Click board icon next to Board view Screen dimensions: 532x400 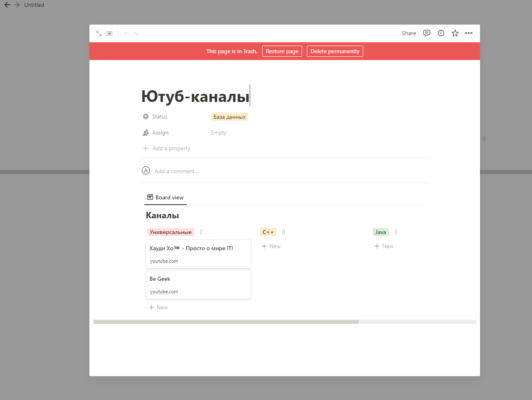[150, 197]
